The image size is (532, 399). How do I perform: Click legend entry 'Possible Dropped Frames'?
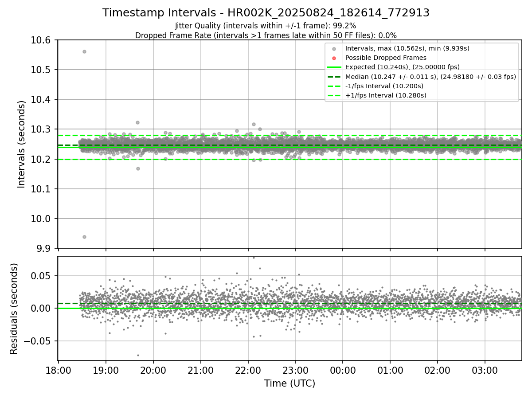(386, 58)
